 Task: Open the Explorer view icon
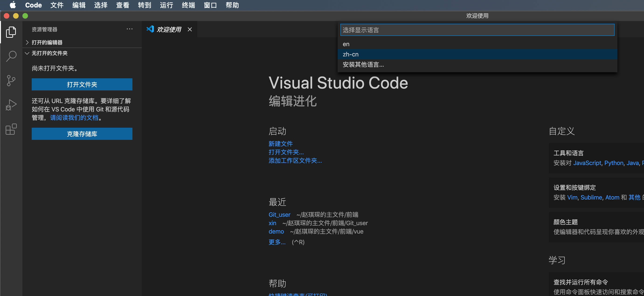(11, 32)
